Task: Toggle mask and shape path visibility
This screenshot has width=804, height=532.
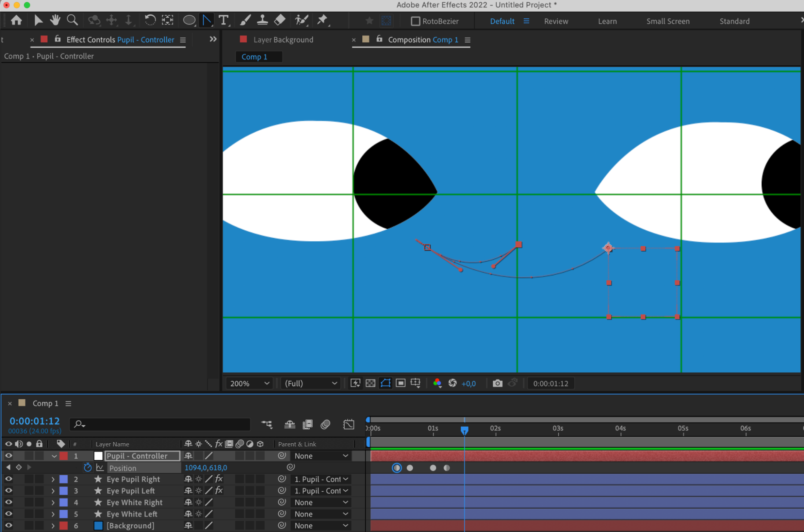Action: tap(385, 383)
